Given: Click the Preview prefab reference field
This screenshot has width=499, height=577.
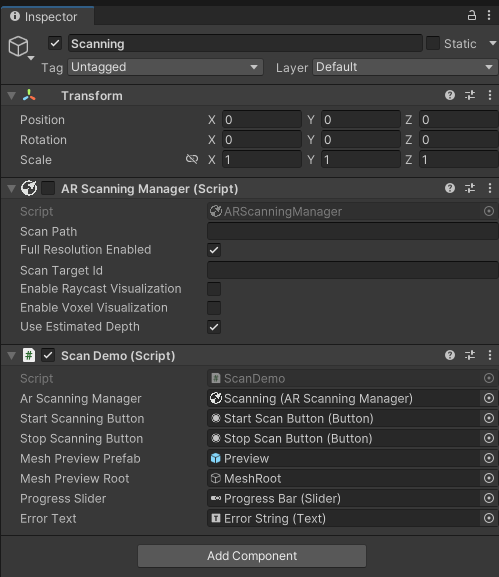Looking at the screenshot, I should (343, 459).
